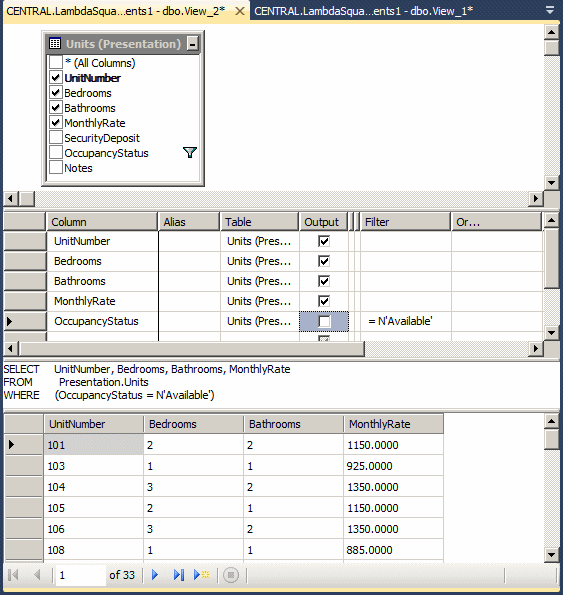Uncheck Output for MonthlyRate grid row
This screenshot has width=563, height=595.
(324, 301)
